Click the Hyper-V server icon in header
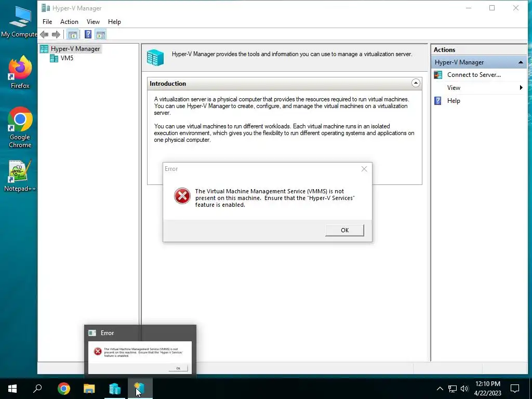This screenshot has width=532, height=399. [155, 57]
